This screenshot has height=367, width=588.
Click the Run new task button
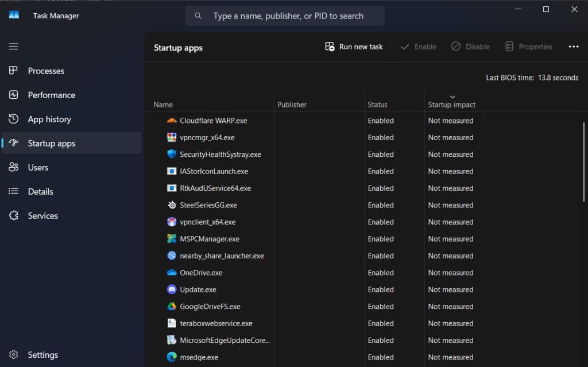[x=354, y=47]
